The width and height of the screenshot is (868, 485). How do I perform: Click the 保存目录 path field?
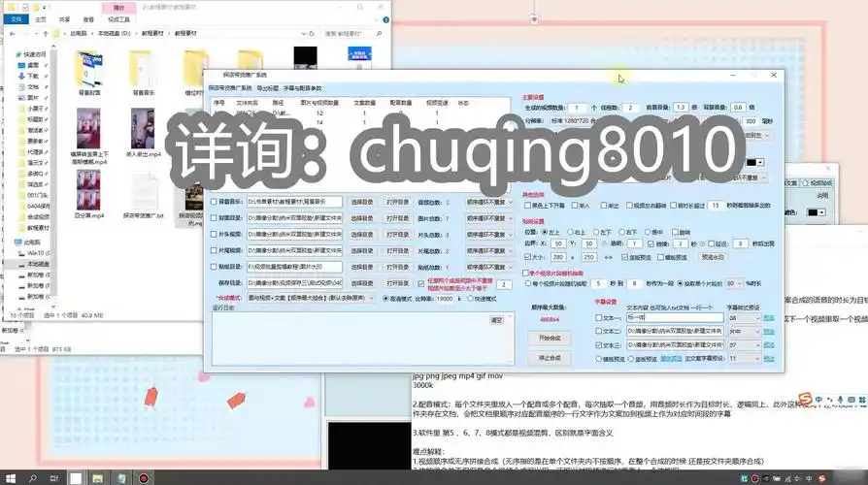[294, 283]
